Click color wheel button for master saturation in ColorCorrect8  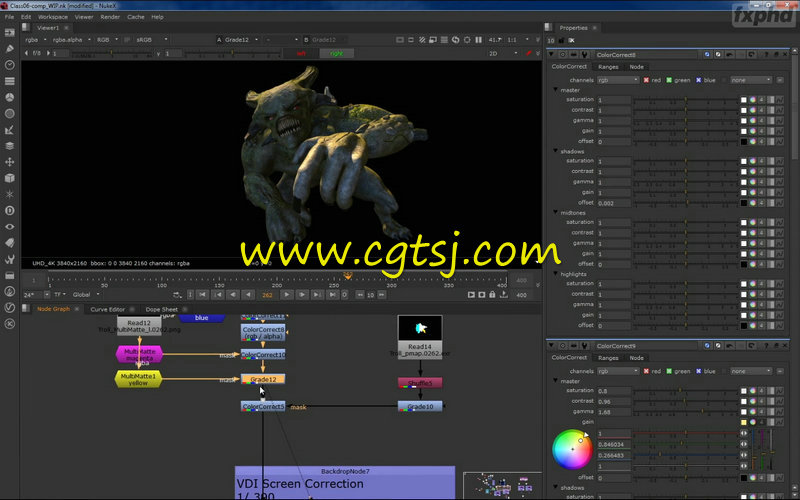click(x=753, y=100)
